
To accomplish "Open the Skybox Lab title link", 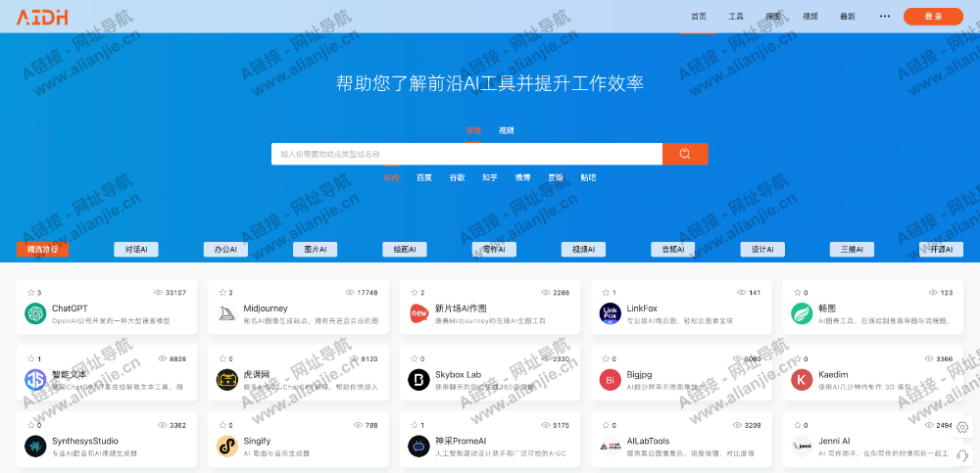I will click(458, 374).
